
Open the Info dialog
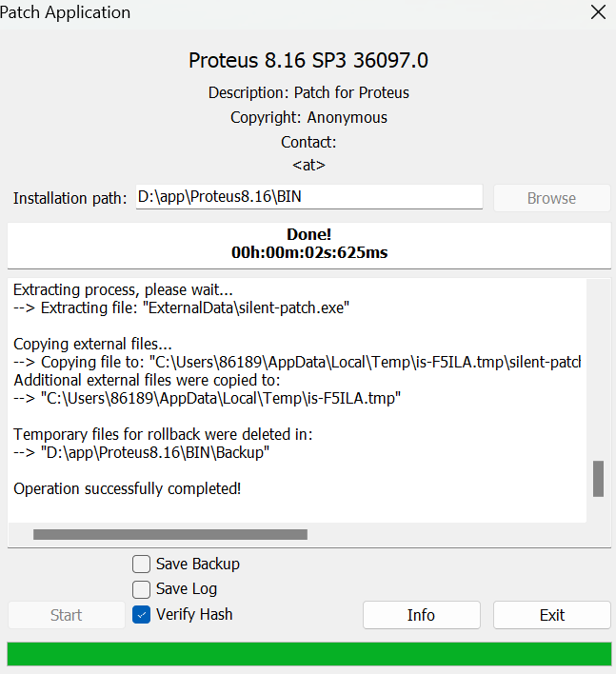pyautogui.click(x=421, y=615)
